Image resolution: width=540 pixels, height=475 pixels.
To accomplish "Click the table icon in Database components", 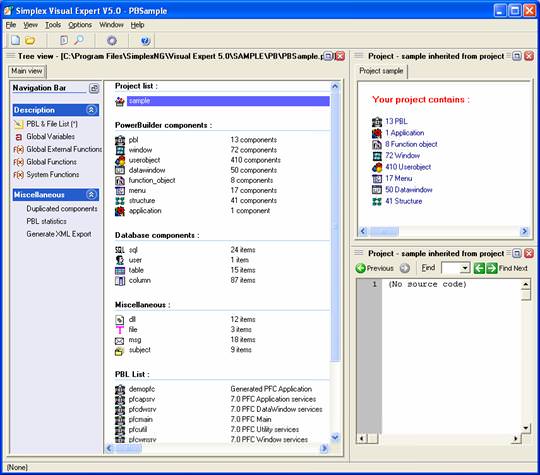I will (x=120, y=271).
